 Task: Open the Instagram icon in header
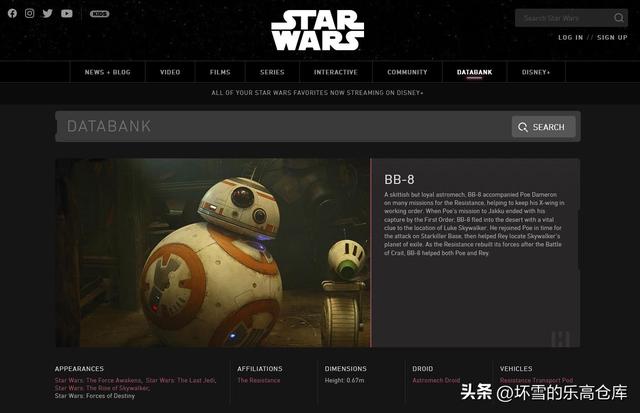click(x=29, y=13)
